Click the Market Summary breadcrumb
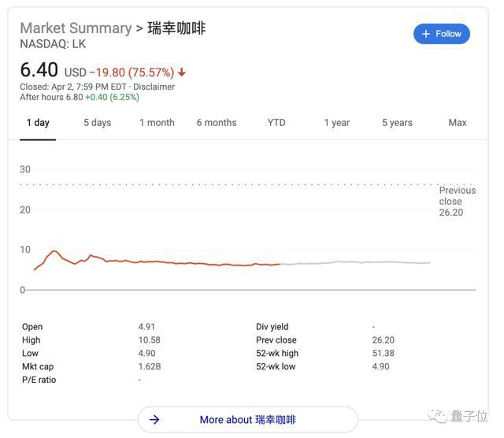 click(x=76, y=28)
